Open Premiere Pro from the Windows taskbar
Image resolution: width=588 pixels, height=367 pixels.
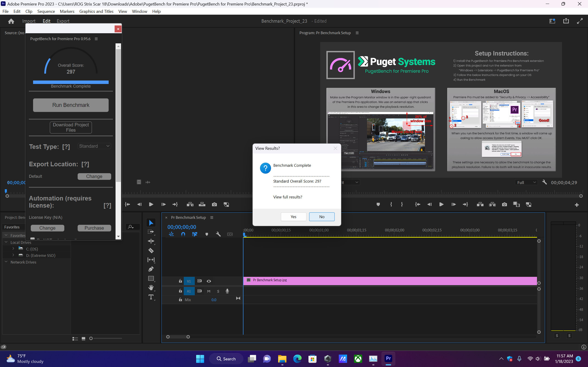click(x=388, y=359)
